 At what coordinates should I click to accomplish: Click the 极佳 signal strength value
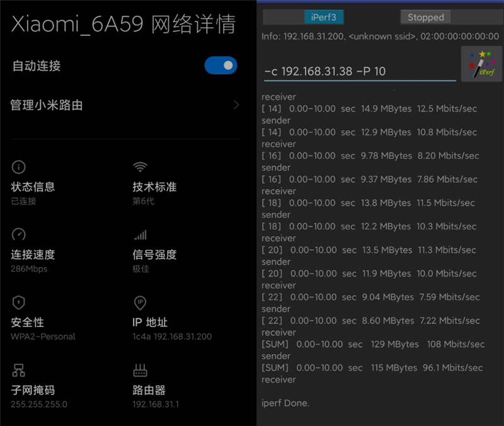140,269
